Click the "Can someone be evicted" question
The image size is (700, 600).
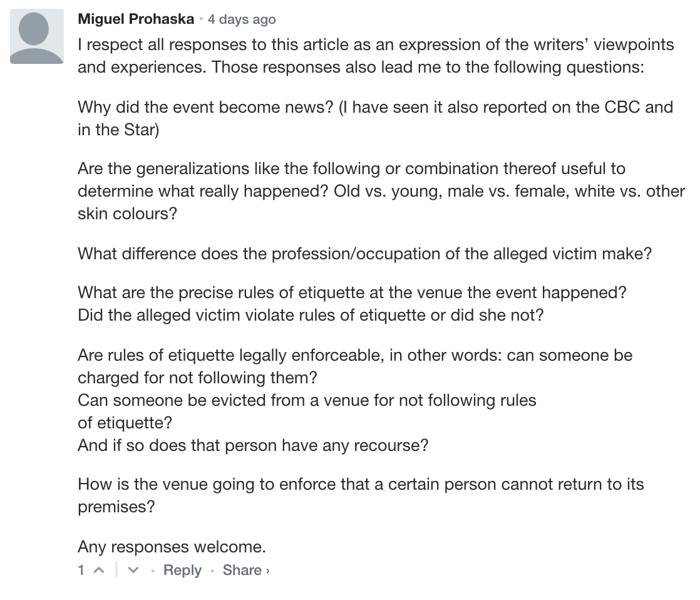tap(307, 400)
